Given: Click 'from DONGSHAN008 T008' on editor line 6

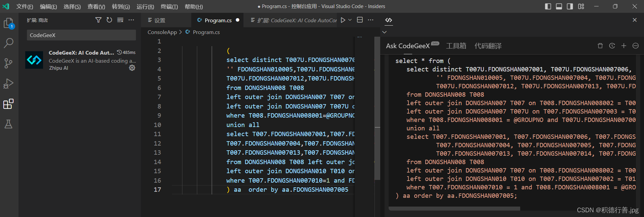Looking at the screenshot, I should pyautogui.click(x=265, y=88).
